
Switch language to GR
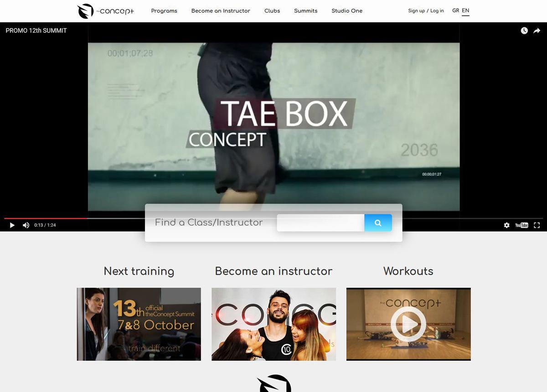455,10
